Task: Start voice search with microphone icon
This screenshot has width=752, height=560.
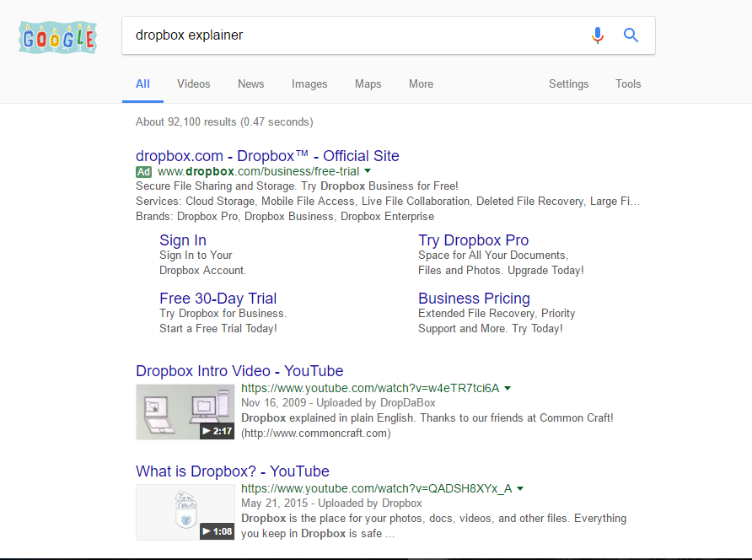Action: click(x=597, y=35)
